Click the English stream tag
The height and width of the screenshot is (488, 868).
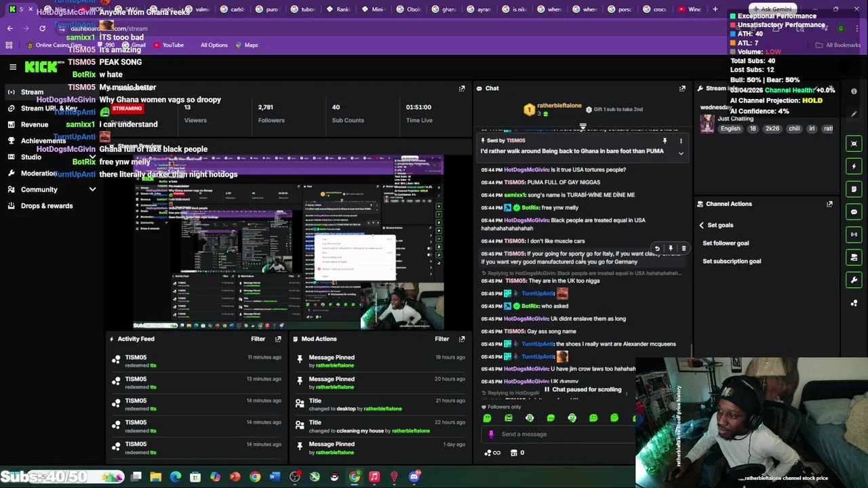pos(730,129)
